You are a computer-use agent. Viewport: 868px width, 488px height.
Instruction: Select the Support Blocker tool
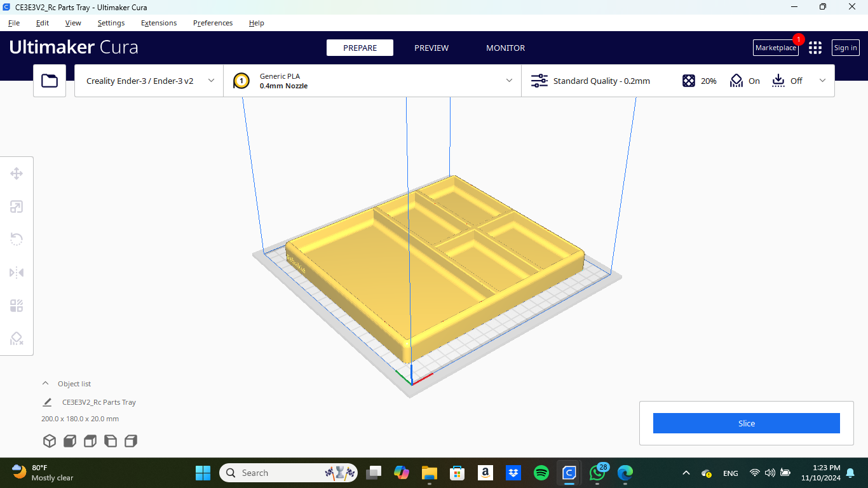(x=17, y=339)
